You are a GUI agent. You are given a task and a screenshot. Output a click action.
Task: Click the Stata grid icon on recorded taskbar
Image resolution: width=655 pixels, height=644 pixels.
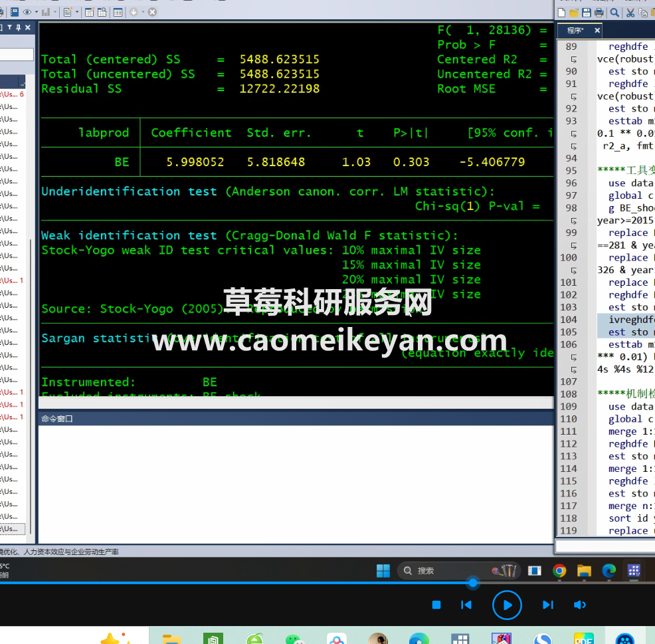tap(634, 570)
